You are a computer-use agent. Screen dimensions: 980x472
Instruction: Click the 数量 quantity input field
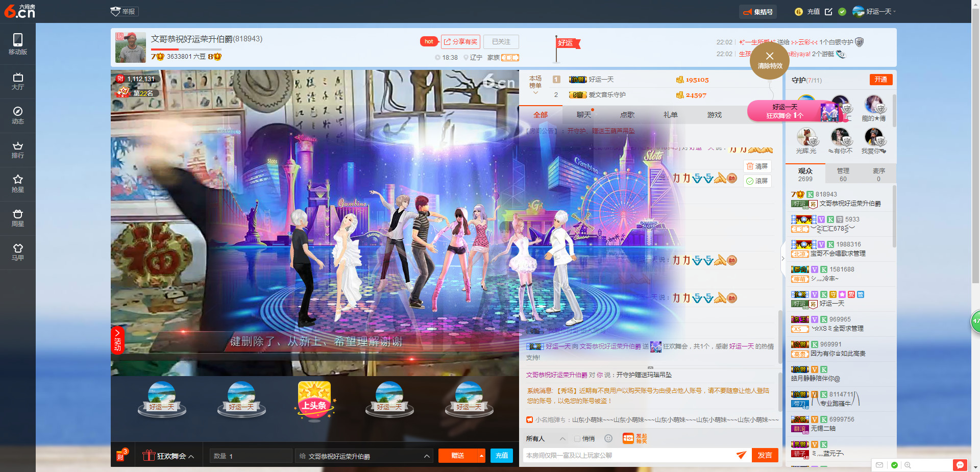click(x=251, y=456)
